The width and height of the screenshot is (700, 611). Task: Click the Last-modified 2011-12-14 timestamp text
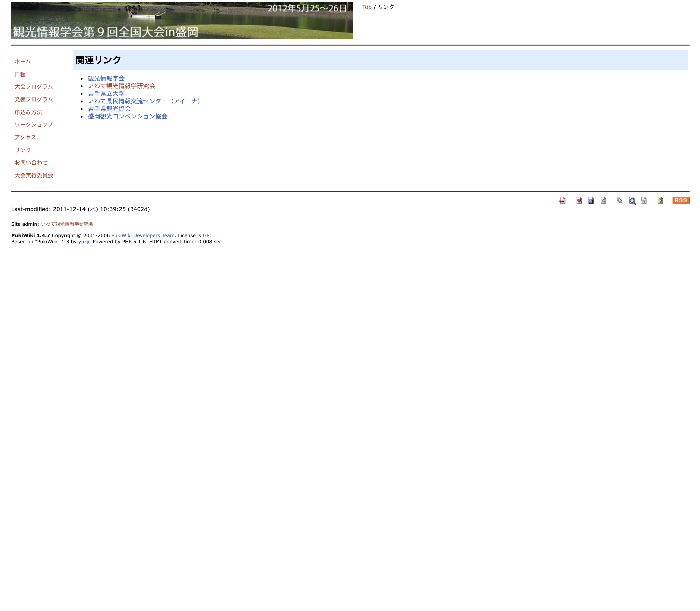[80, 209]
